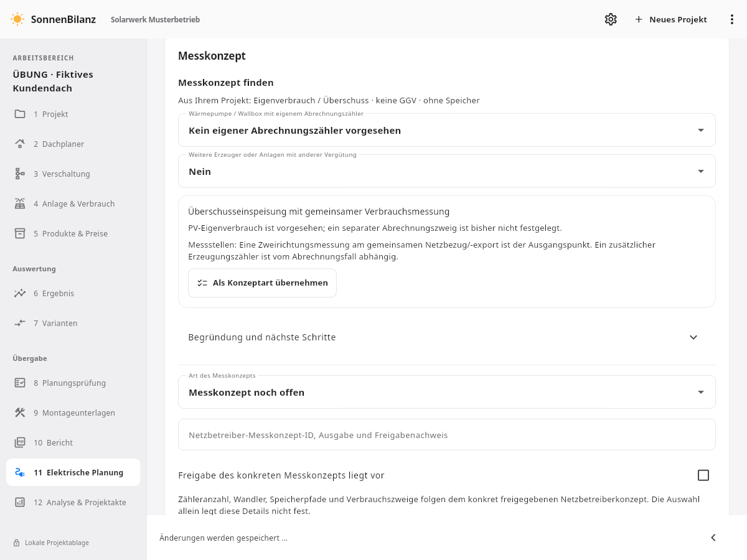Screen dimensions: 747x560
Task: Click the folder icon beside Projekt
Action: coord(20,114)
